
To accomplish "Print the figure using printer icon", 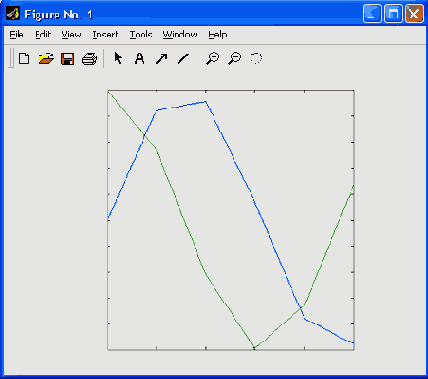I will [x=89, y=59].
